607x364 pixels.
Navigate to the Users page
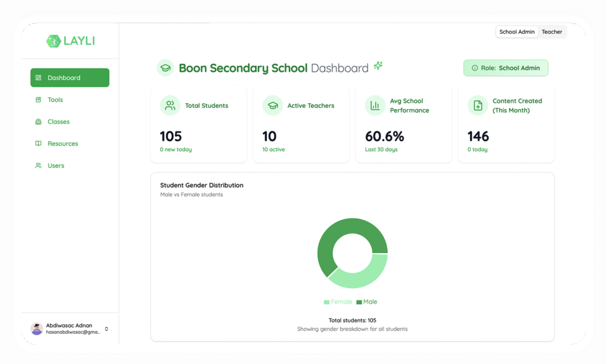(x=56, y=165)
